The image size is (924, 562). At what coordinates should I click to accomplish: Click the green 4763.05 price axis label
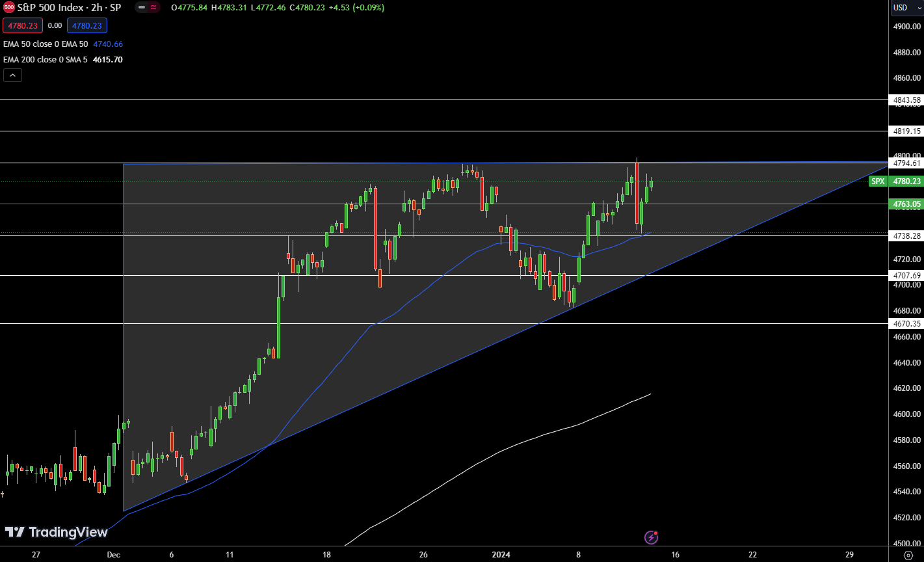907,204
